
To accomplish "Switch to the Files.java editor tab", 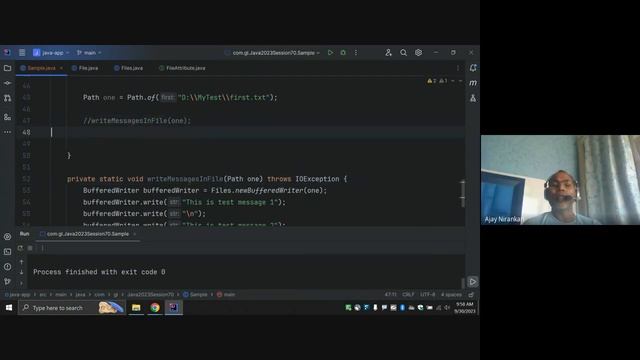I will coord(129,68).
